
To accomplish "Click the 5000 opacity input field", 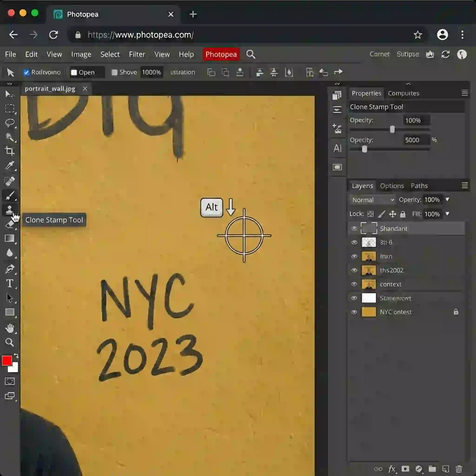I will [x=416, y=140].
